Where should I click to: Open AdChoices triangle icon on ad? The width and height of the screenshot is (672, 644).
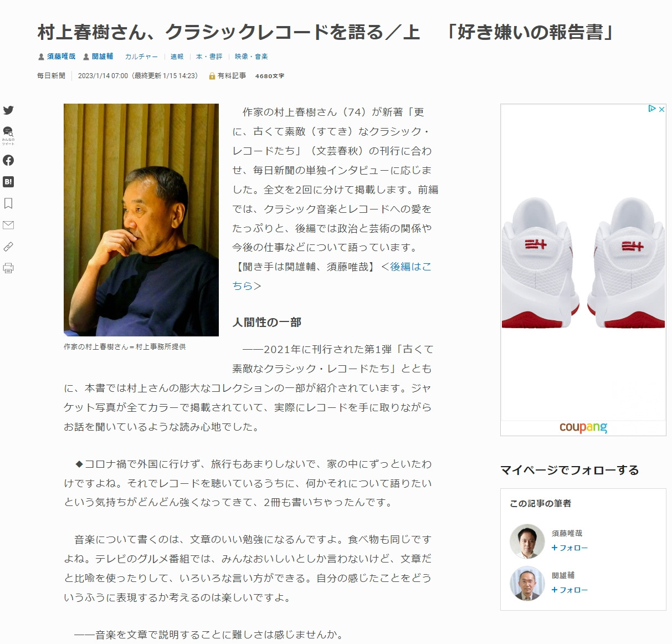click(x=653, y=109)
